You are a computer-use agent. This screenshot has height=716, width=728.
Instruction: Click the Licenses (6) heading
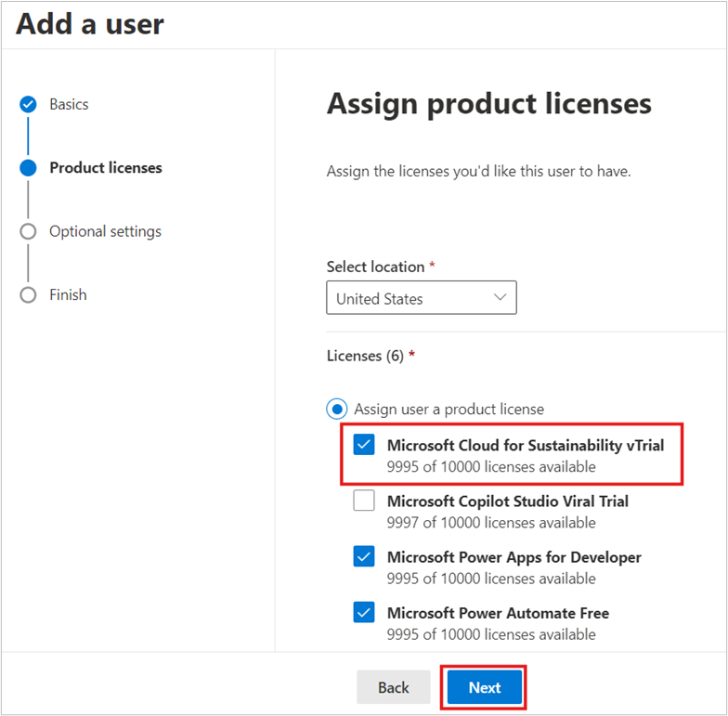(x=366, y=356)
